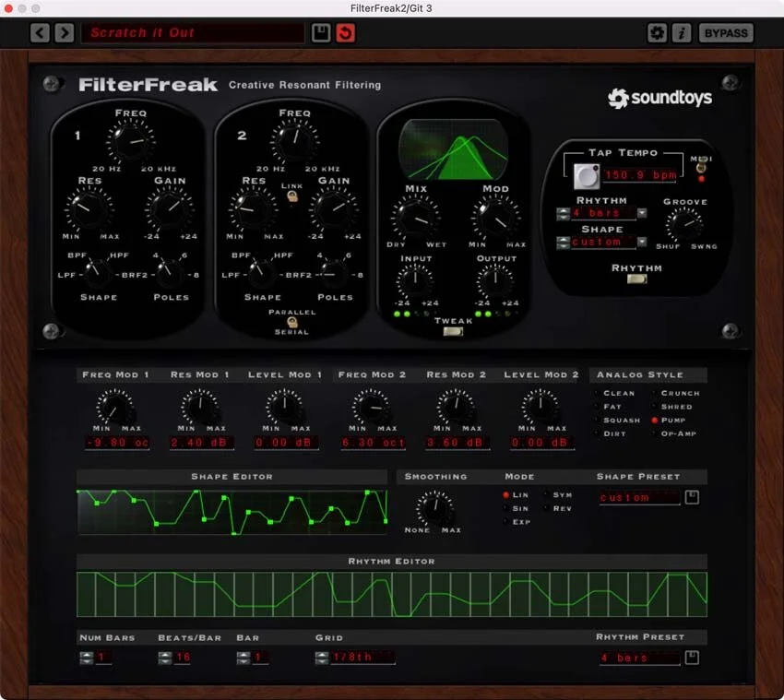Screen dimensions: 784x700
Task: Save Shape Preset with its floppy icon
Action: [x=692, y=497]
